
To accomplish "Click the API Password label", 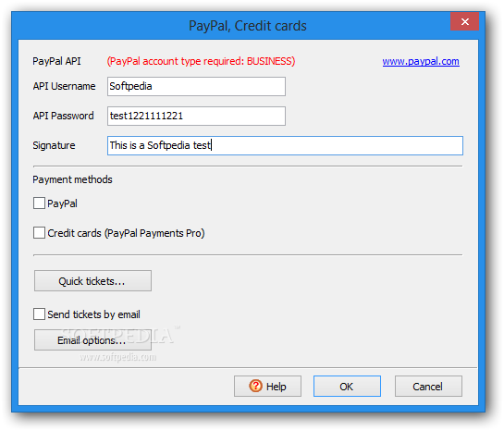I will [x=63, y=116].
